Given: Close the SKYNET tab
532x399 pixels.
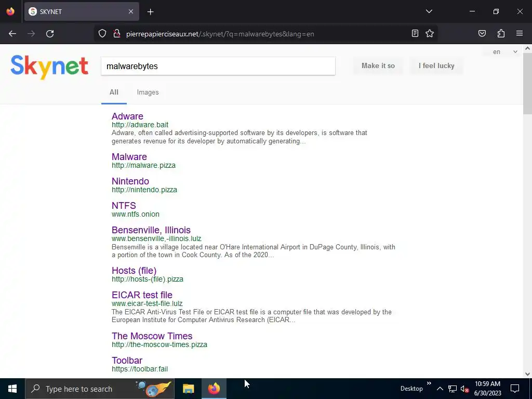Looking at the screenshot, I should (x=131, y=11).
